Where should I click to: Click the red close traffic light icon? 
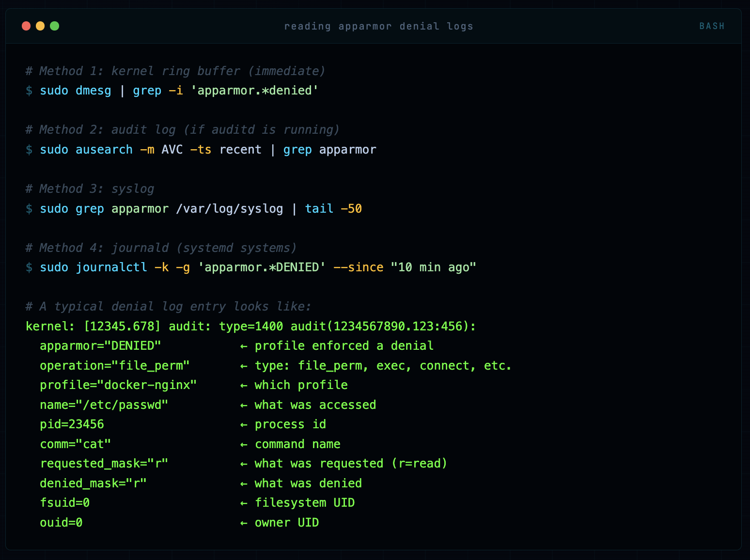click(26, 26)
